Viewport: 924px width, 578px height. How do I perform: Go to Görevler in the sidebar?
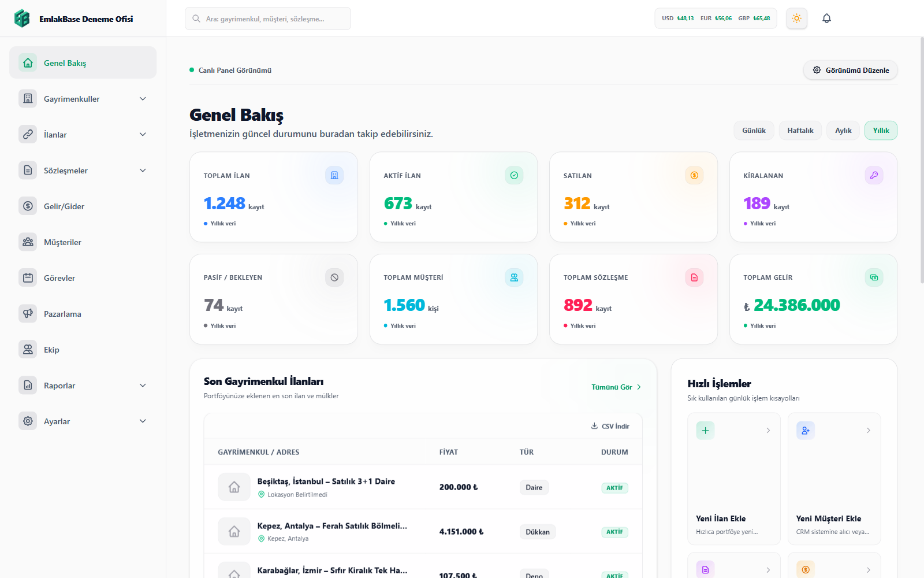[83, 278]
